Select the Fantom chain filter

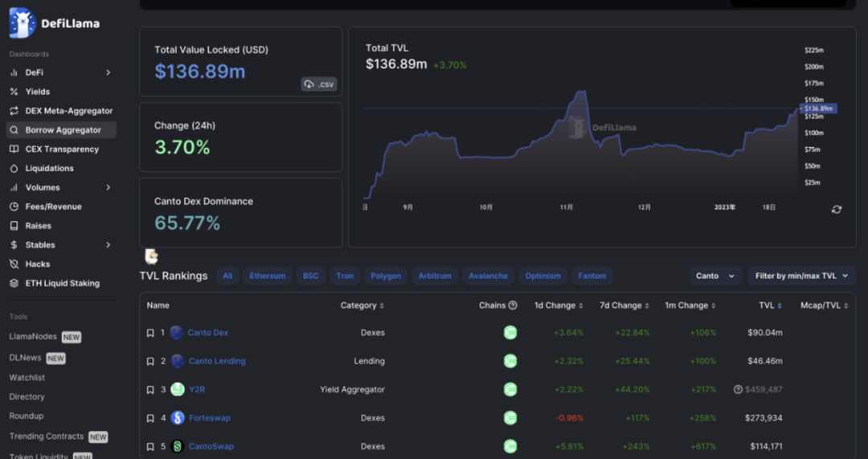[x=592, y=276]
